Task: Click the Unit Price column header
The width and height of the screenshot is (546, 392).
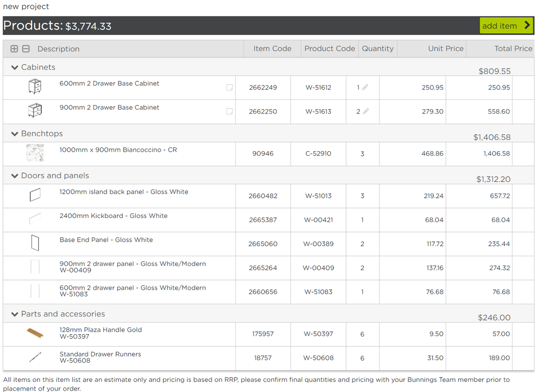Action: tap(445, 49)
